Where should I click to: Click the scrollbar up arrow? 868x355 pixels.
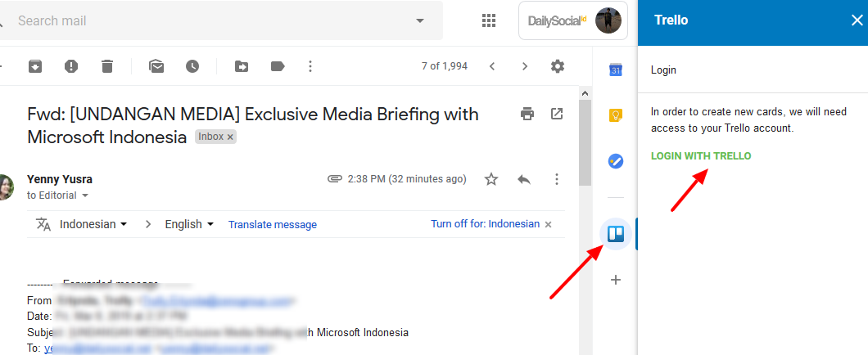tap(585, 93)
